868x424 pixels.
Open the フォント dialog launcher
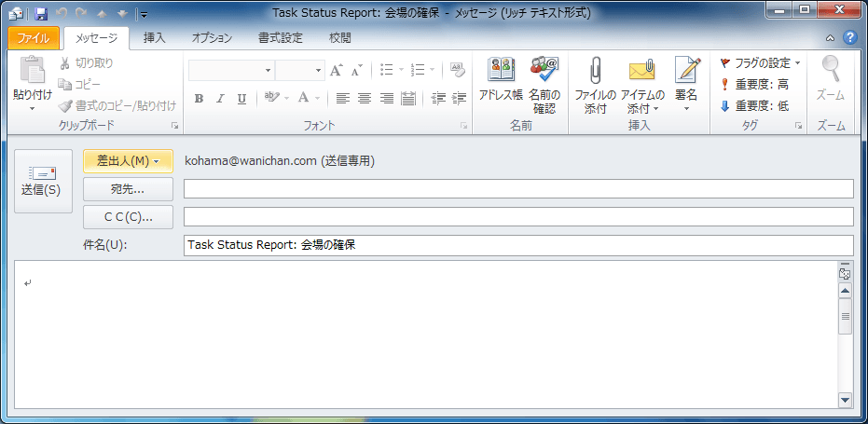pos(464,126)
